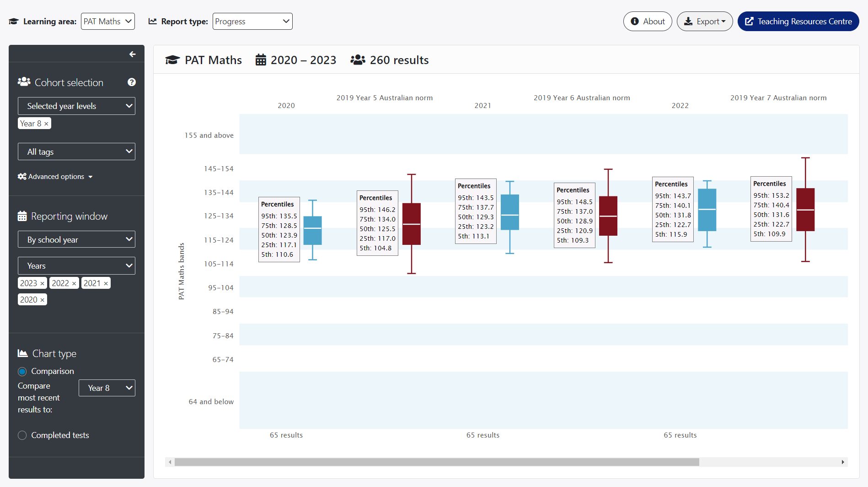The image size is (868, 487).
Task: Click the scrollbar left arrow
Action: tap(170, 462)
